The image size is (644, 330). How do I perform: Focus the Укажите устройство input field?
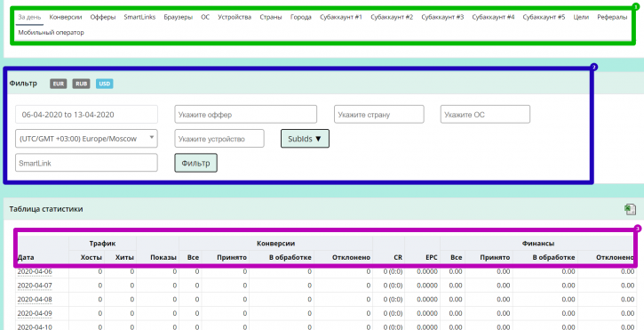coord(219,139)
